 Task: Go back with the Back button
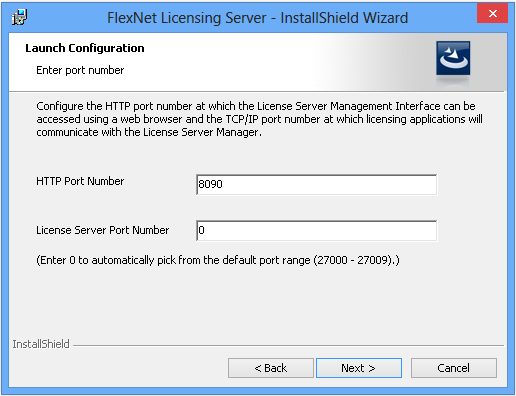[271, 368]
